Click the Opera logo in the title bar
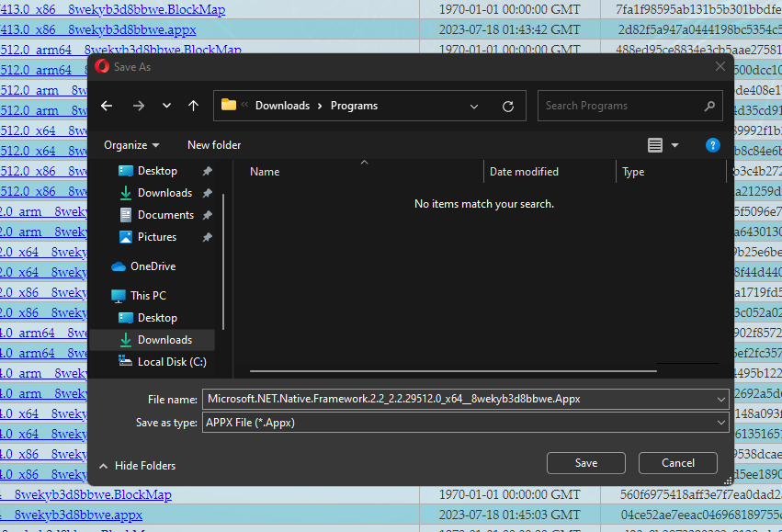Screen dimensions: 782x532 pyautogui.click(x=102, y=66)
